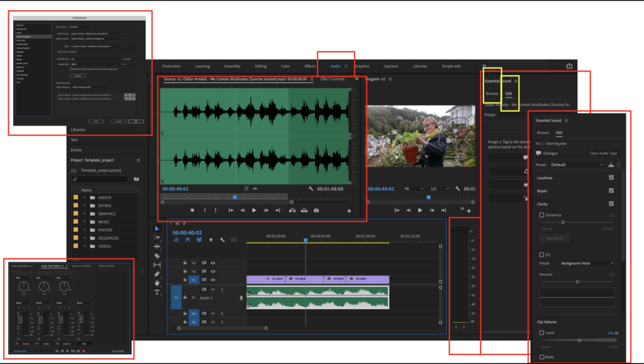Open the Background Voice EQ preset dropdown
The height and width of the screenshot is (364, 644).
click(586, 263)
